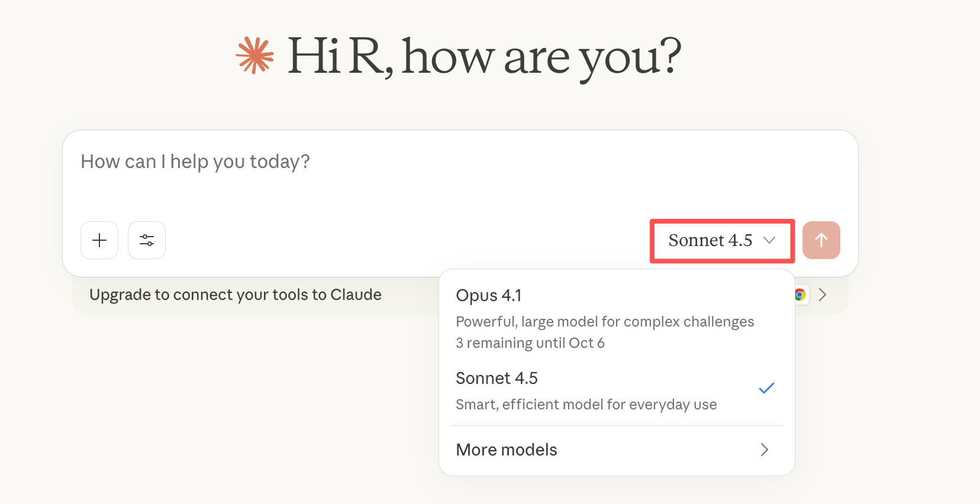Open the search and tools sliders icon
This screenshot has height=504, width=980.
click(x=147, y=240)
